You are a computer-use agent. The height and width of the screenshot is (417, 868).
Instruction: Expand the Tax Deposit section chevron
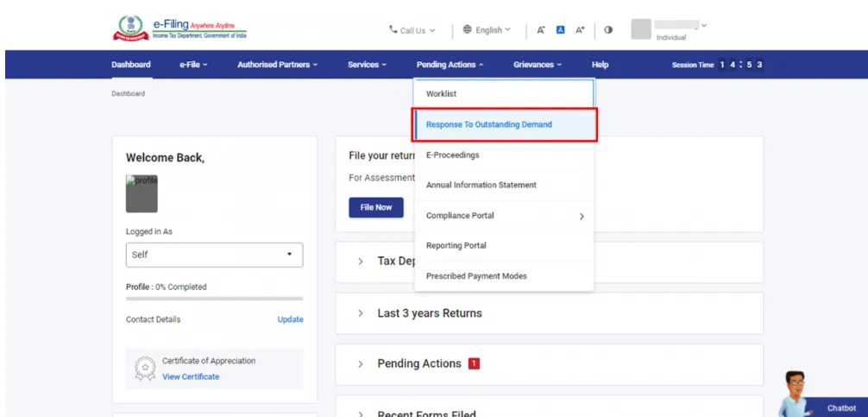(361, 262)
